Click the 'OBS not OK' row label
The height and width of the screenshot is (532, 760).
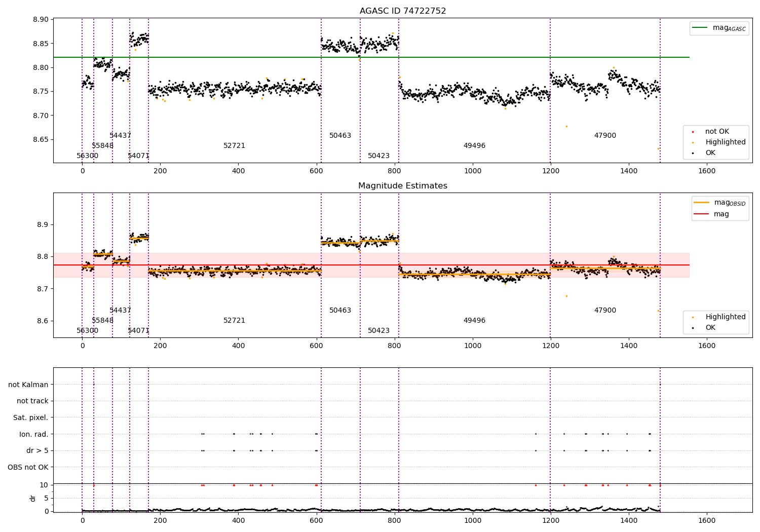(28, 467)
